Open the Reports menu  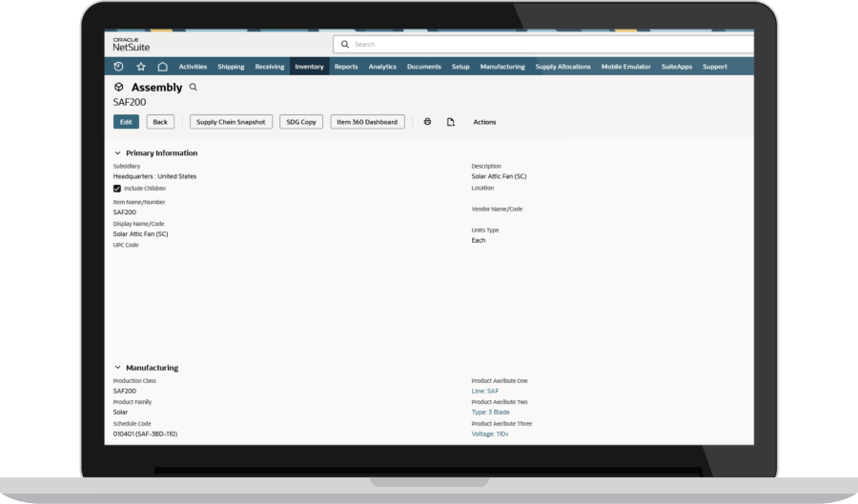tap(346, 67)
